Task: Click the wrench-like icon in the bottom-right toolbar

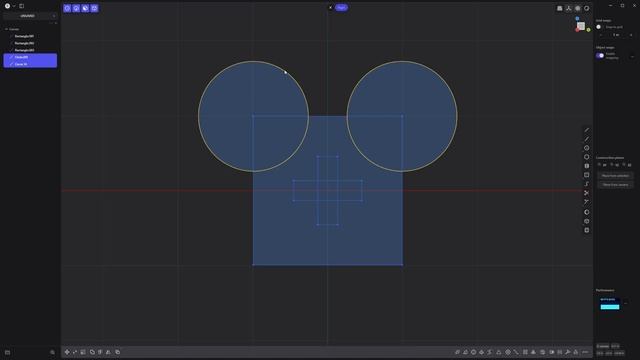Action: click(568, 352)
